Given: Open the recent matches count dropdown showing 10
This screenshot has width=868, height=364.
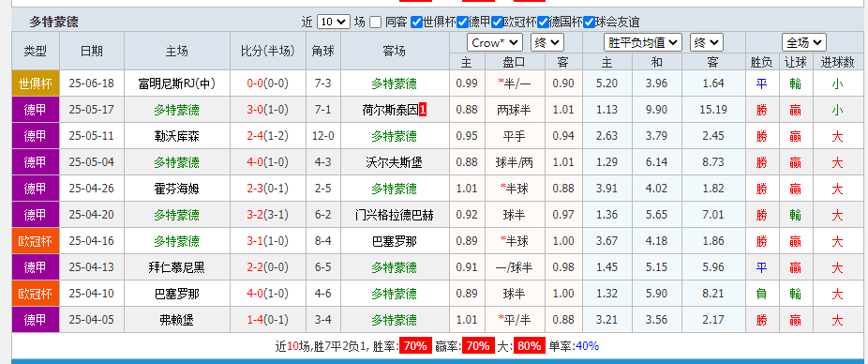Looking at the screenshot, I should click(334, 23).
